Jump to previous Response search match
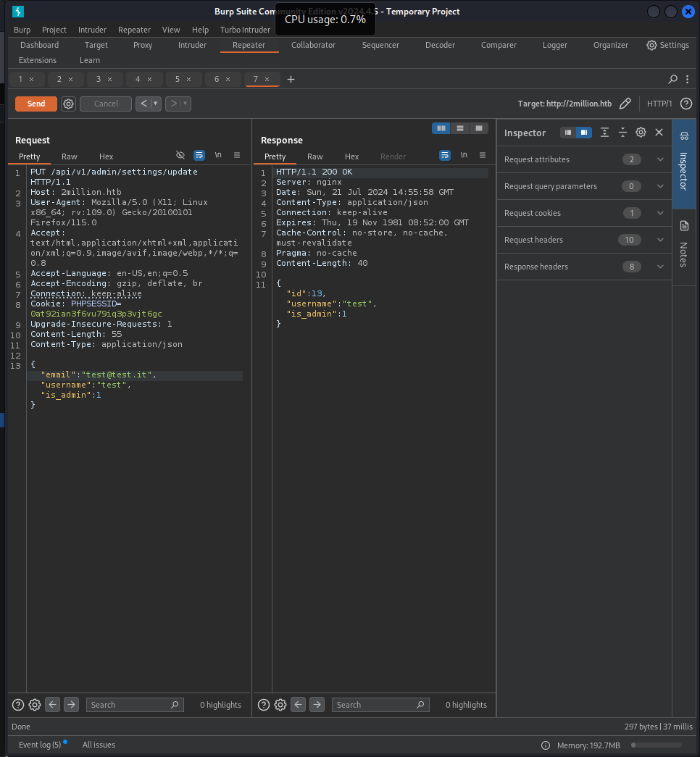This screenshot has width=700, height=757. click(298, 705)
